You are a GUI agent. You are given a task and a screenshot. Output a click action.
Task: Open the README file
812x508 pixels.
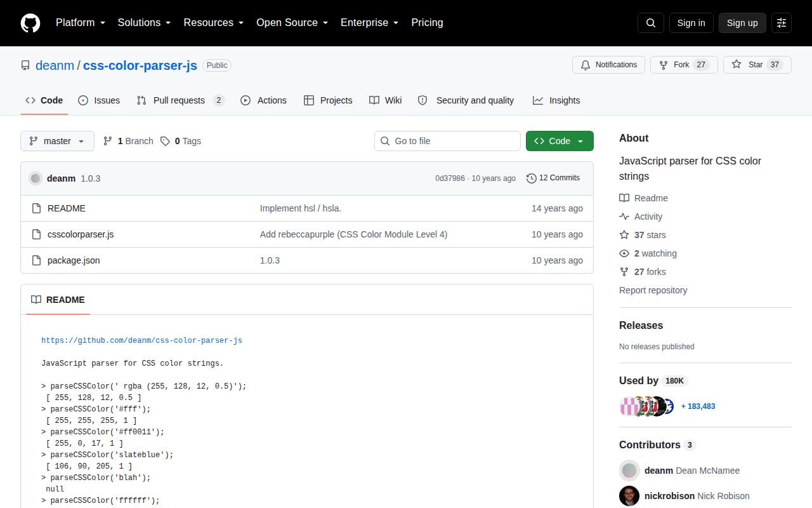(67, 208)
